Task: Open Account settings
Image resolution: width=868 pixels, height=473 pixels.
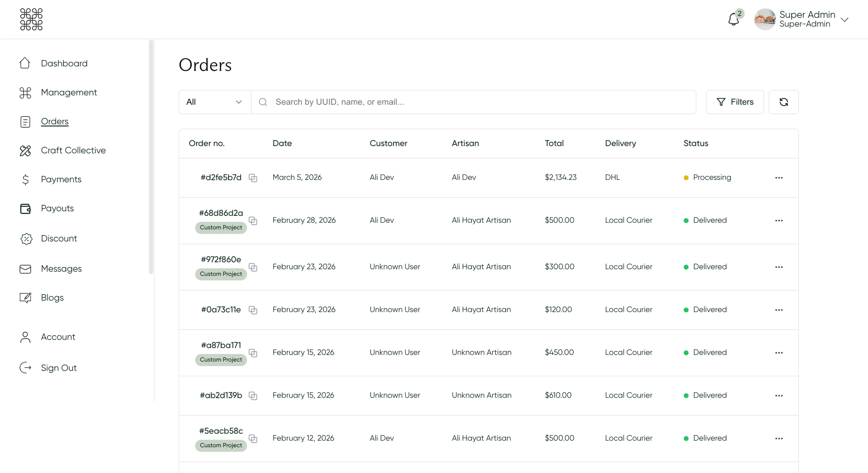Action: 58,337
